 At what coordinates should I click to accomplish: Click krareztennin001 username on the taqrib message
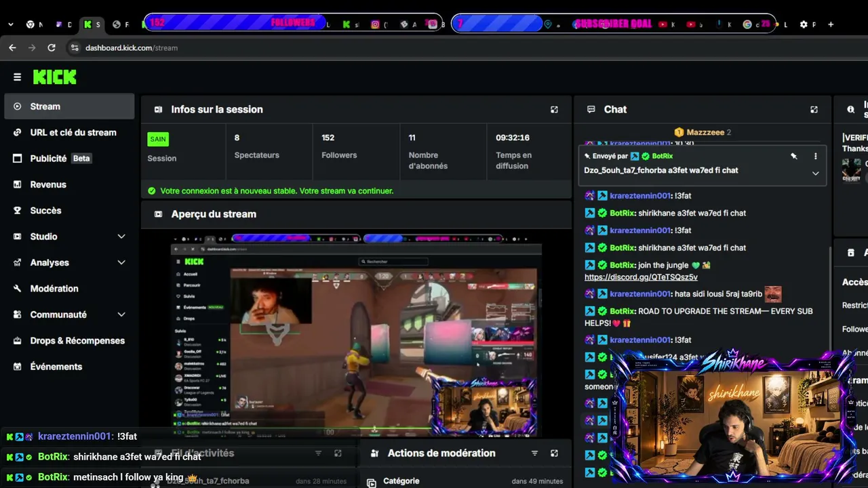640,294
